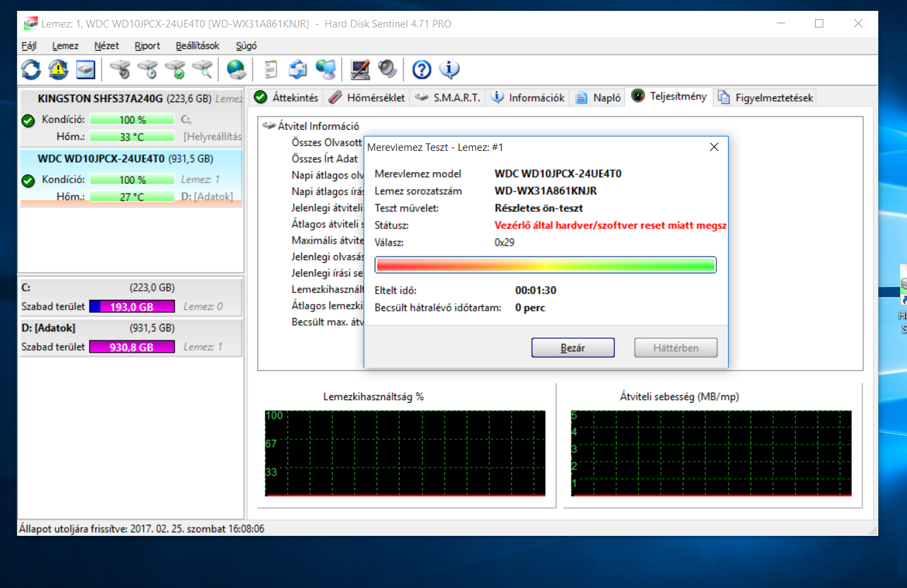Click the Részletes ön-teszt value
907x588 pixels.
tap(539, 208)
